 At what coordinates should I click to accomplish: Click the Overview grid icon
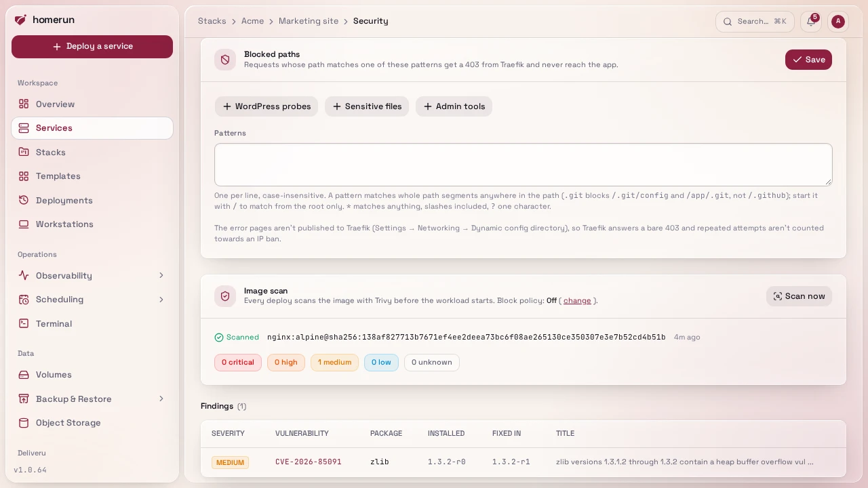coord(24,104)
